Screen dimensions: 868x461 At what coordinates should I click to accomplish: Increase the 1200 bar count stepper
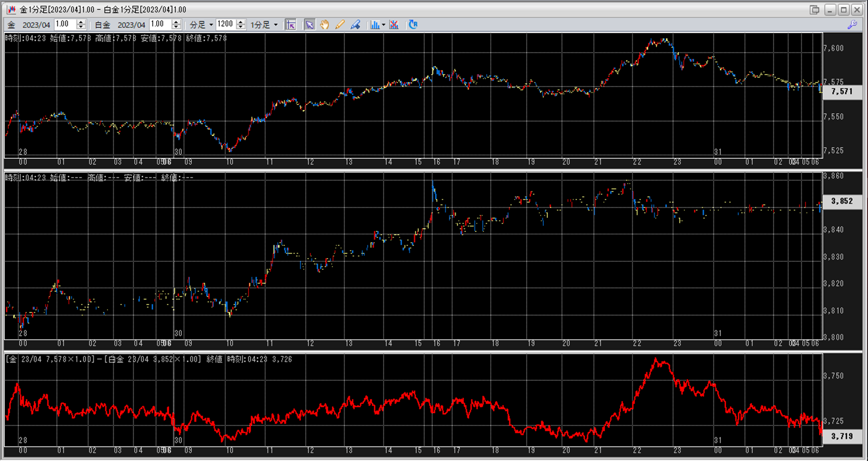pos(241,22)
